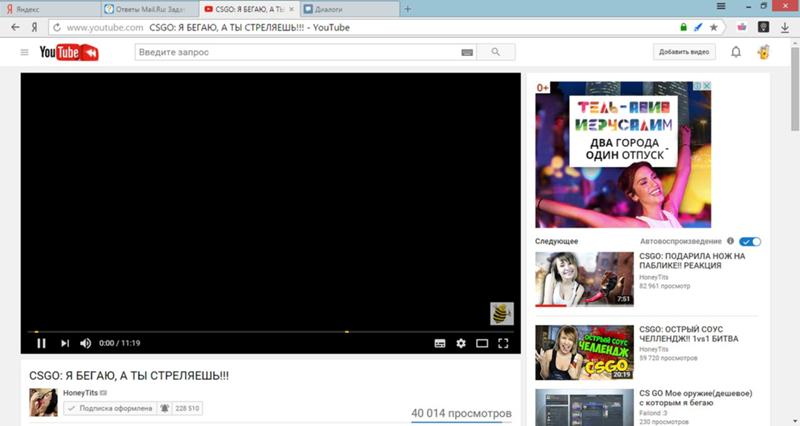The height and width of the screenshot is (426, 800).
Task: Click the video progress bar
Action: [x=270, y=331]
